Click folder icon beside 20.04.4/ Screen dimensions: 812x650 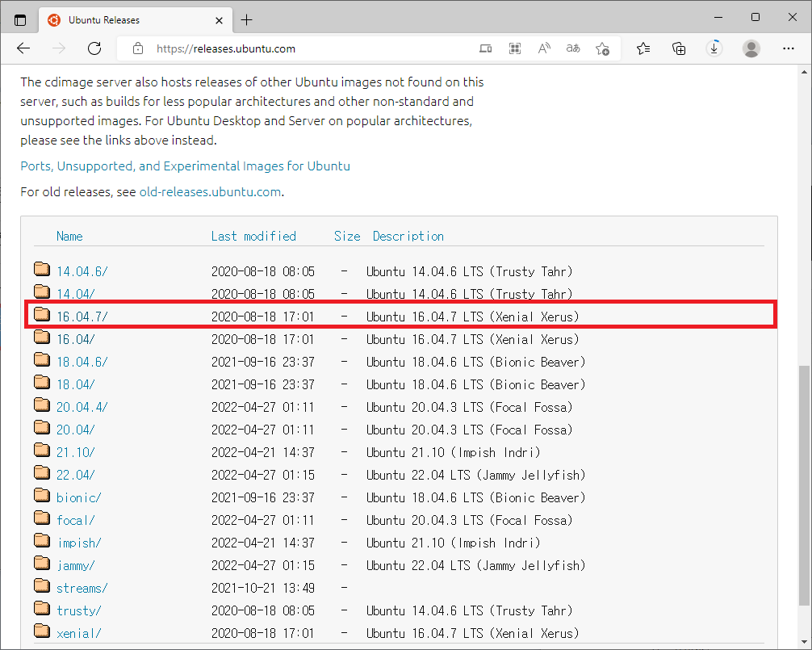[42, 405]
